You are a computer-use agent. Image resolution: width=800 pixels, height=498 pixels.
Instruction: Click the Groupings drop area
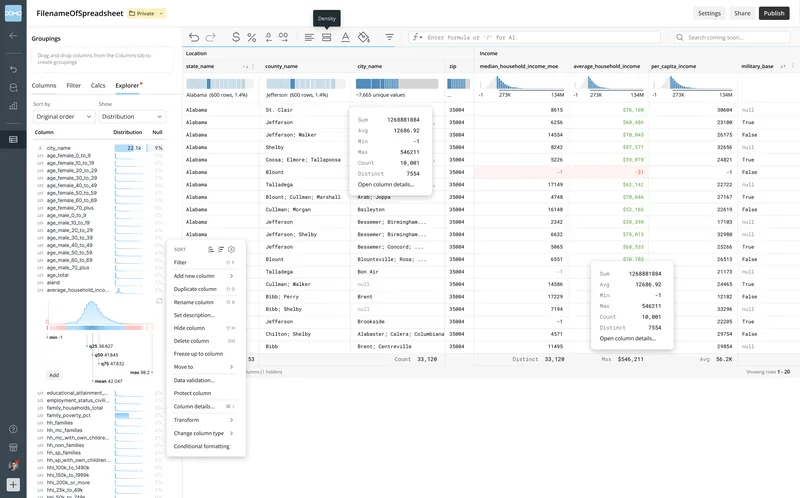click(x=102, y=59)
